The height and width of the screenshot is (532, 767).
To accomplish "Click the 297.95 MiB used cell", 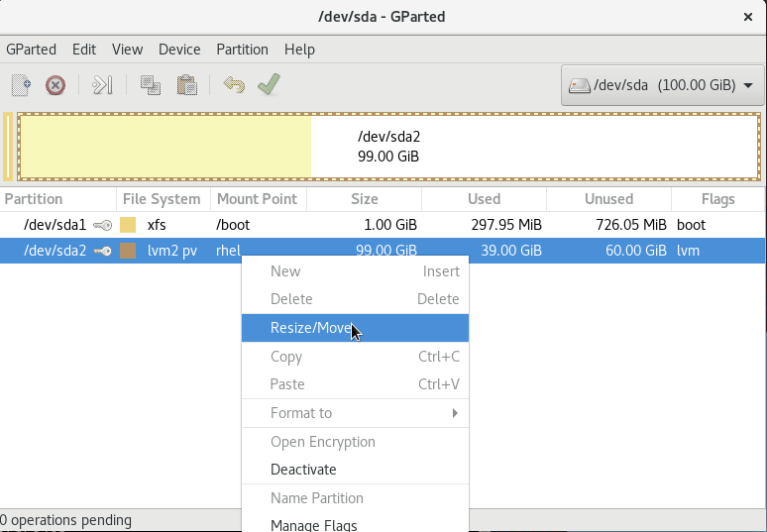I will [x=506, y=225].
